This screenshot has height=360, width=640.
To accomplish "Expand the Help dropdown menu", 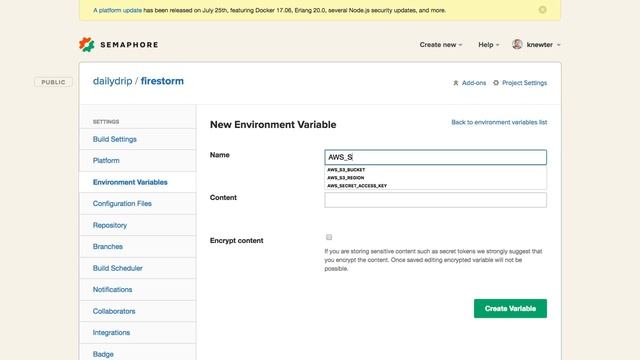I will pyautogui.click(x=489, y=45).
